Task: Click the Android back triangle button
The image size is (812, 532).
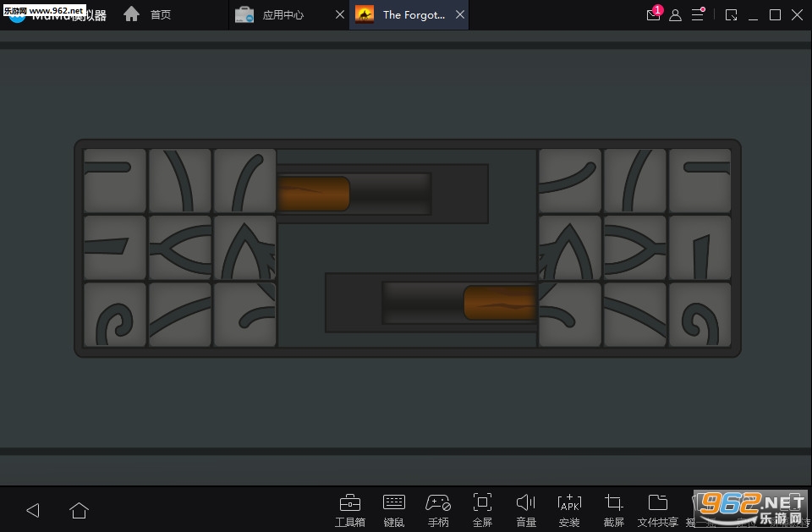Action: pos(33,510)
